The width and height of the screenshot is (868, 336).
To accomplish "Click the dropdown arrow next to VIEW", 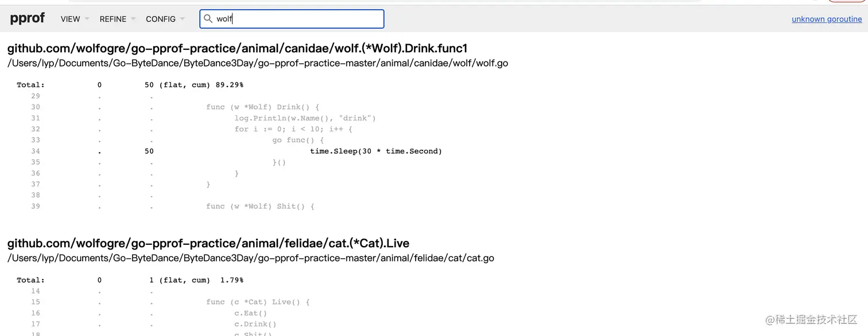I will [87, 19].
